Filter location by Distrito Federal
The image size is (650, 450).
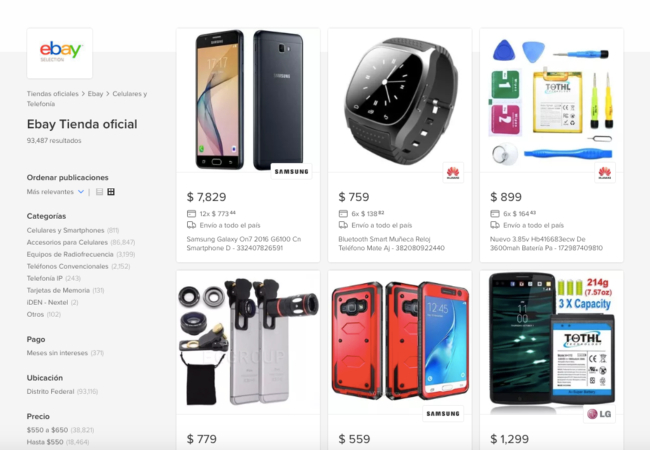tap(51, 392)
